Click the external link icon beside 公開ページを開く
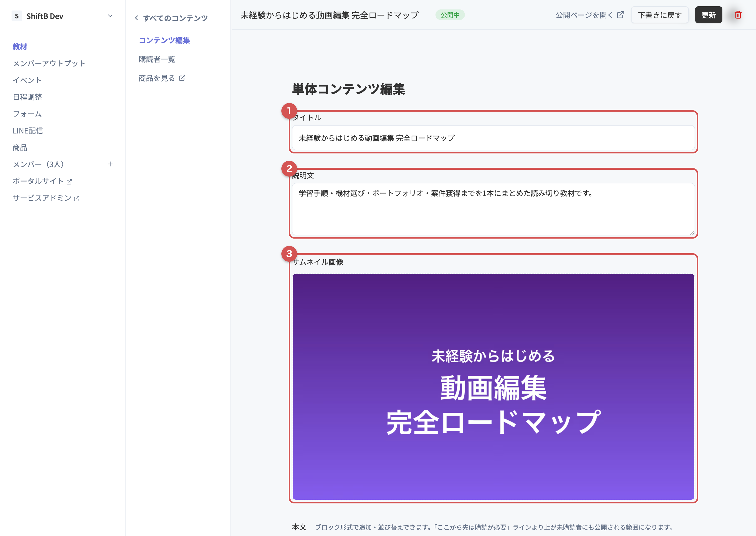Screen dimensions: 756x536 pos(621,15)
